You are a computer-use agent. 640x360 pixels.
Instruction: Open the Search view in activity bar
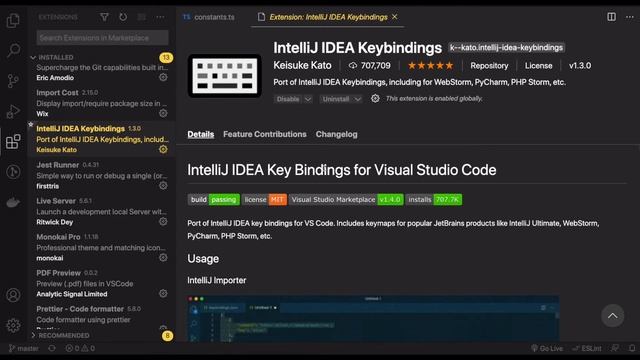point(13,51)
